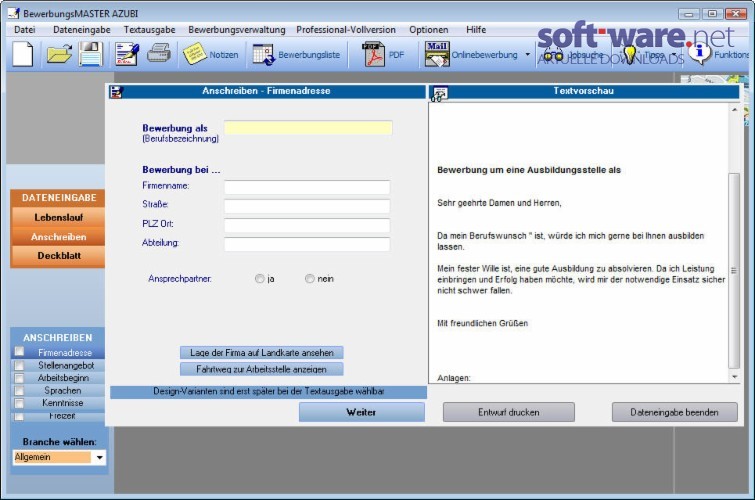Viewport: 755px width, 500px height.
Task: Select Anschreiben in Dateneingabe sidebar
Action: click(58, 237)
